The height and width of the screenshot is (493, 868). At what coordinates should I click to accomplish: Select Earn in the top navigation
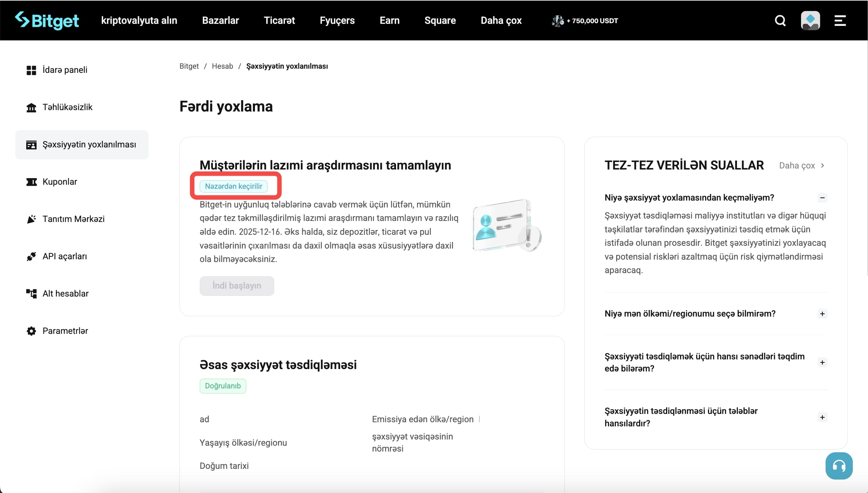tap(389, 20)
